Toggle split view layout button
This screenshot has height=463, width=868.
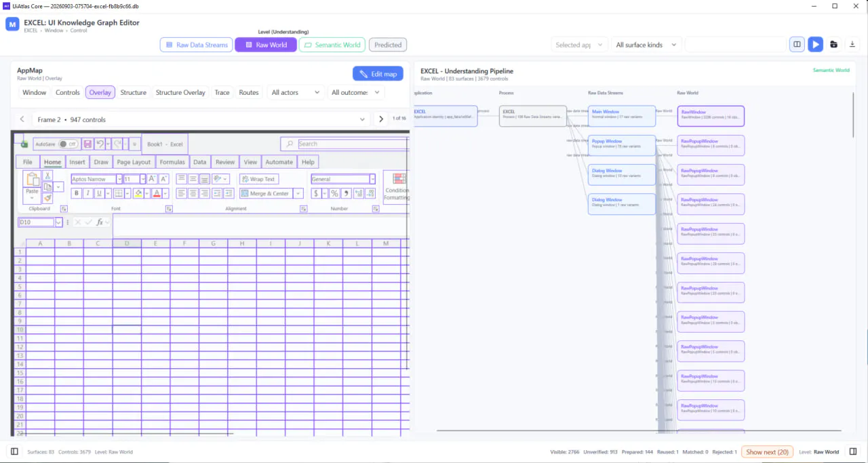797,45
